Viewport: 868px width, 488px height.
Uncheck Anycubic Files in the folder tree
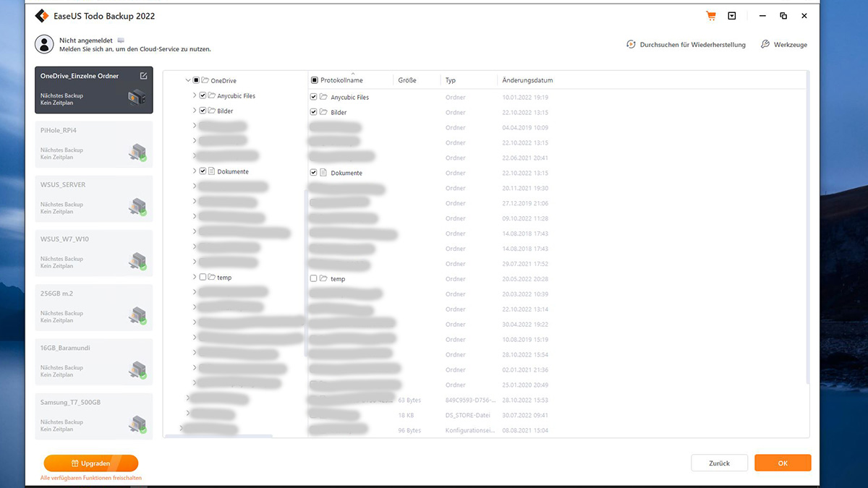tap(203, 95)
